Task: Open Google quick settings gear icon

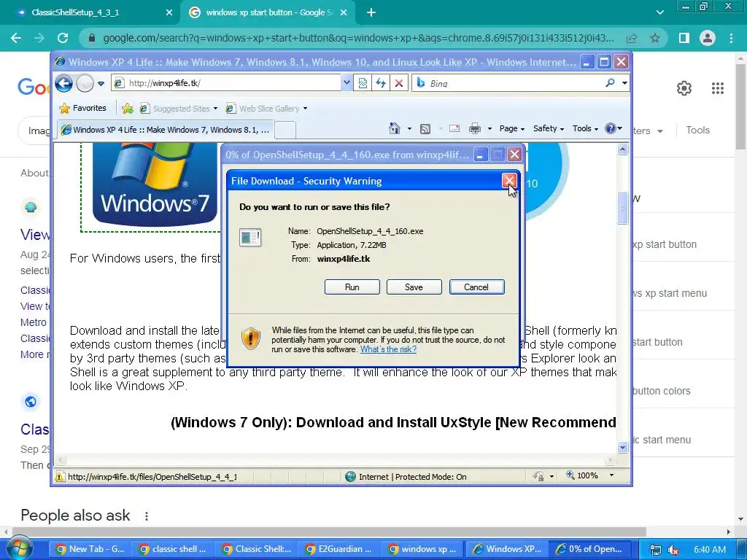Action: [x=684, y=88]
